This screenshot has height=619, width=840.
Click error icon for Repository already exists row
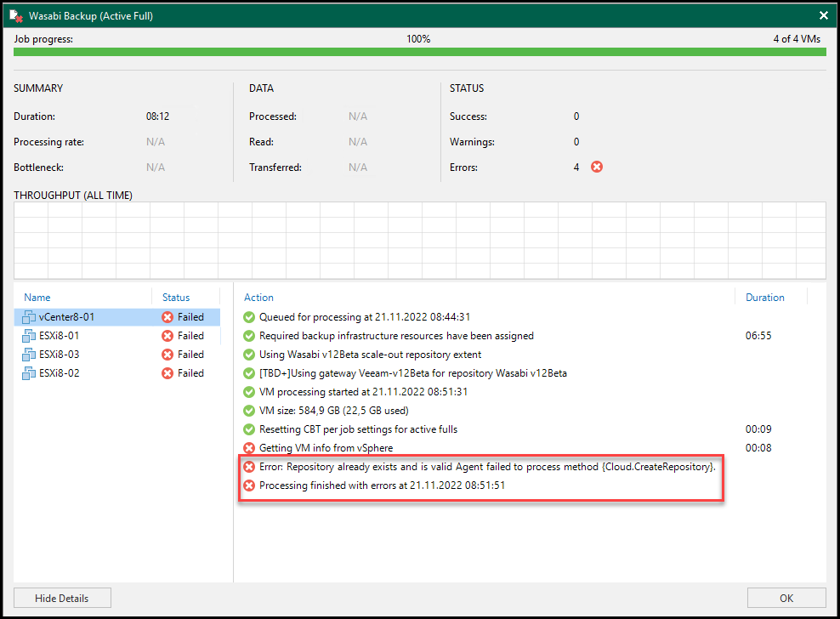249,467
